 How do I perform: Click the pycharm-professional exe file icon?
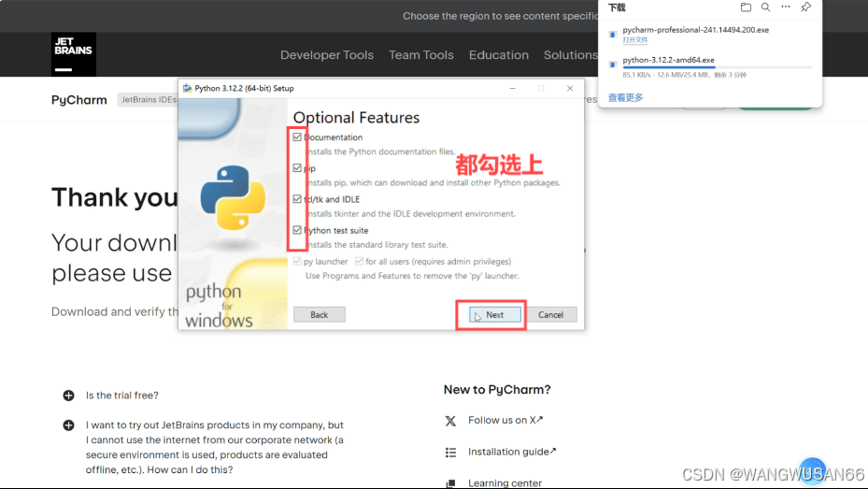tap(613, 35)
